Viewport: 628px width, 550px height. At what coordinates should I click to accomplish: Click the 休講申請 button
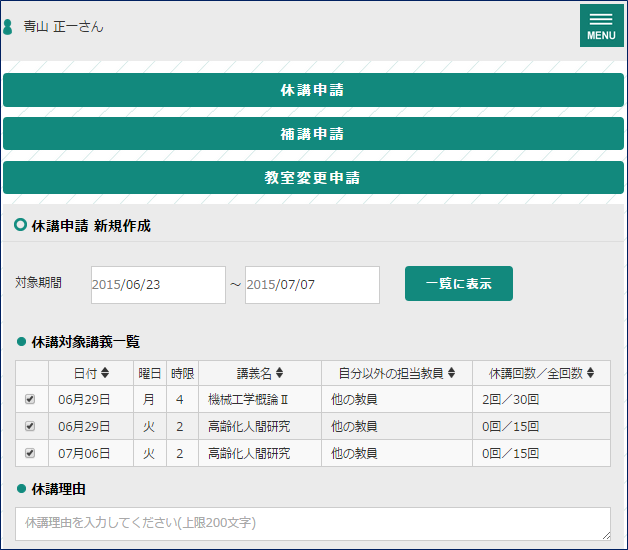click(x=313, y=90)
